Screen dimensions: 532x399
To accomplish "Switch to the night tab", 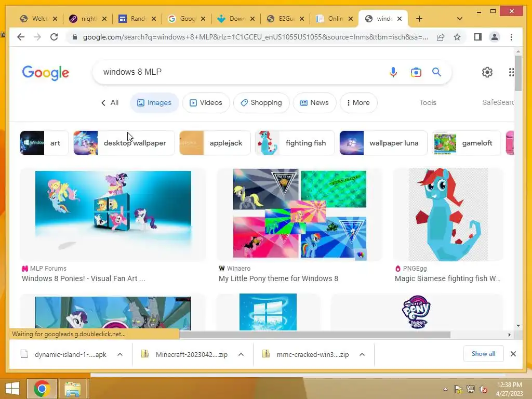I will 84,19.
